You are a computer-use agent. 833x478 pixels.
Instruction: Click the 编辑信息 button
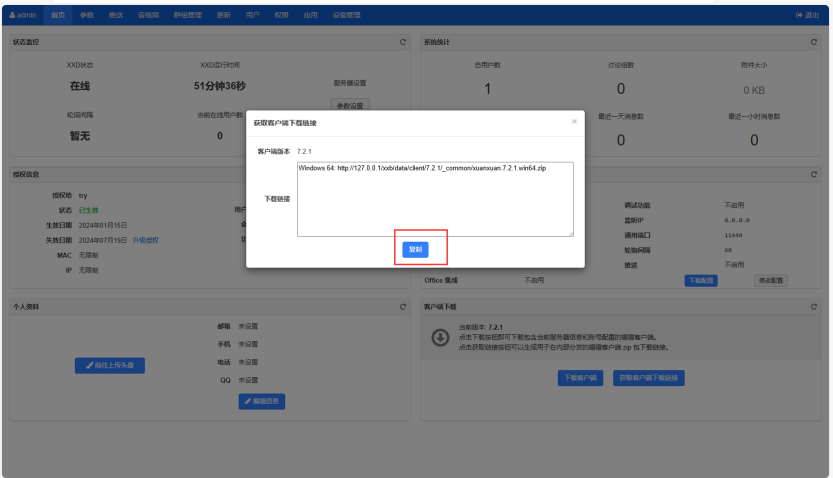point(262,401)
